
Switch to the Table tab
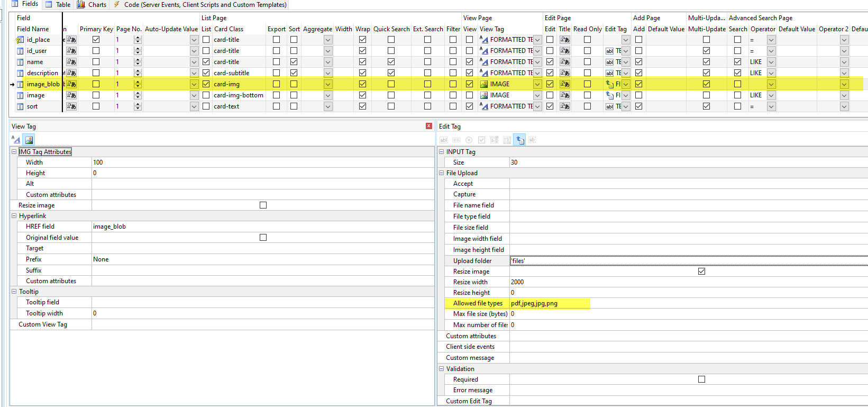click(58, 4)
